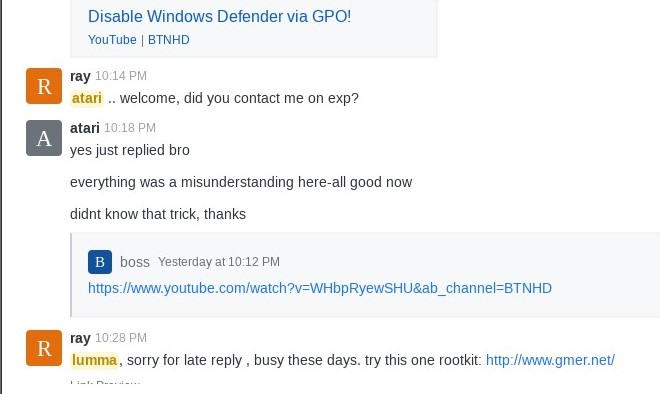Open ray's profile from the 10:14 PM username

(80, 76)
